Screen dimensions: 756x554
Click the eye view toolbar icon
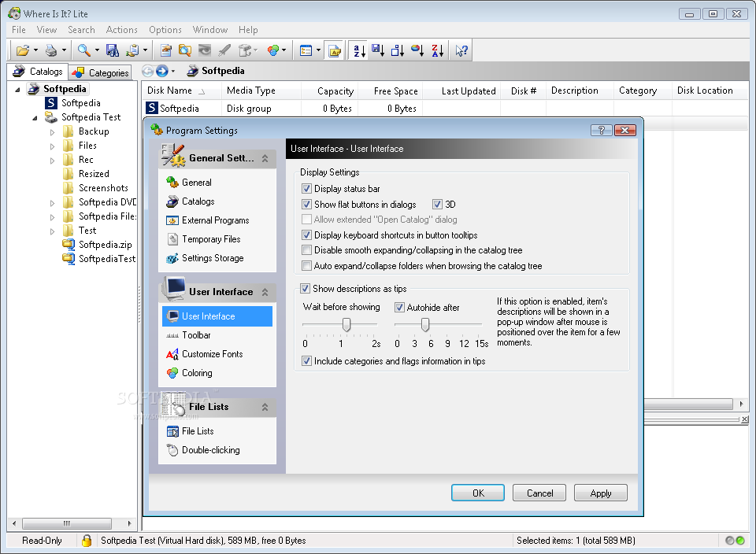point(205,50)
